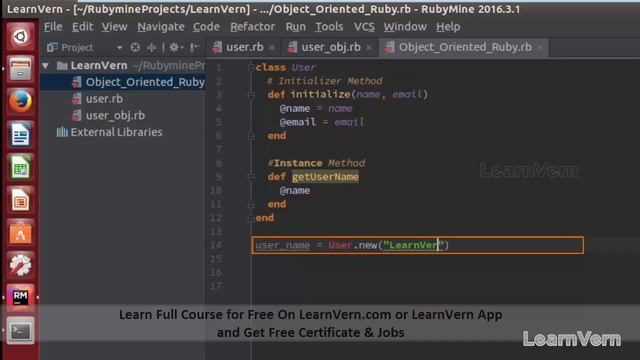This screenshot has height=360, width=640.
Task: Open LibreOffice Writer dock icon
Action: (x=20, y=135)
